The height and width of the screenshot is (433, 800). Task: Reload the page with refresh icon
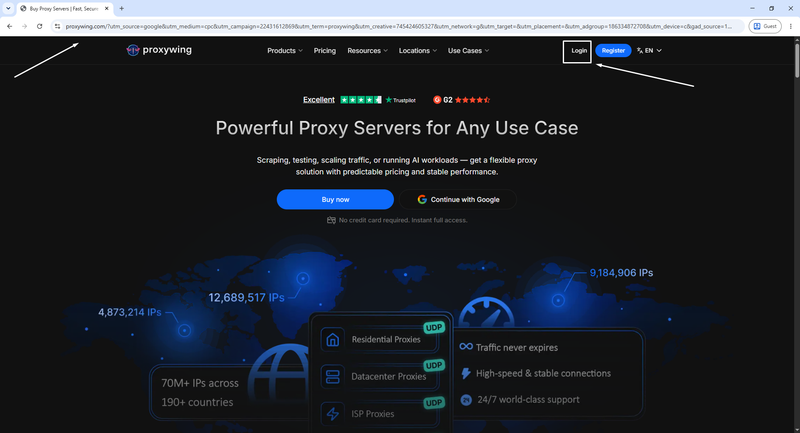pyautogui.click(x=39, y=26)
